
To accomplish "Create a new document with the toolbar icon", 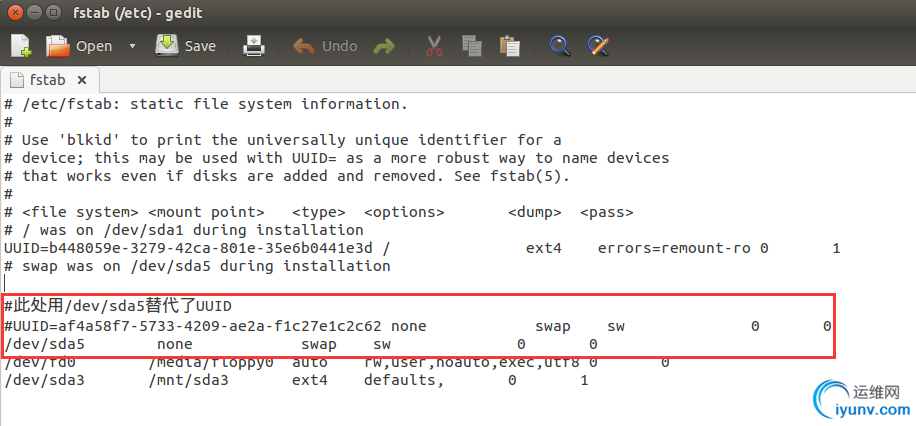I will 21,46.
